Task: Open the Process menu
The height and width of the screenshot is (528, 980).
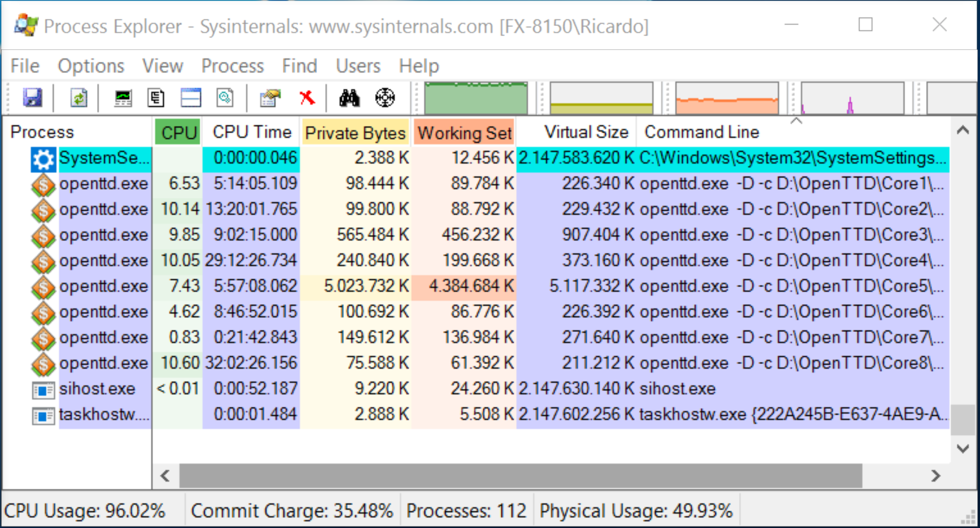Action: coord(232,66)
